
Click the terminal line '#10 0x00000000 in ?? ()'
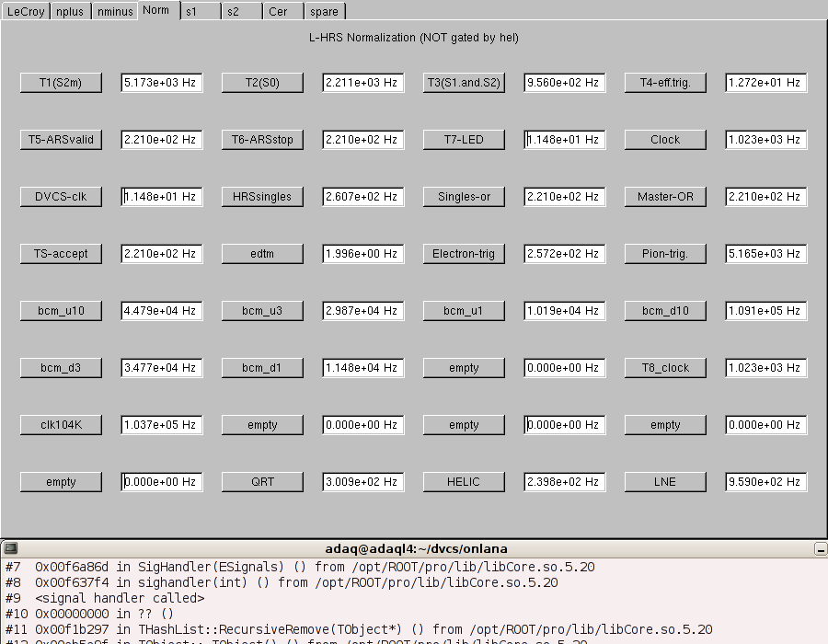coord(89,614)
